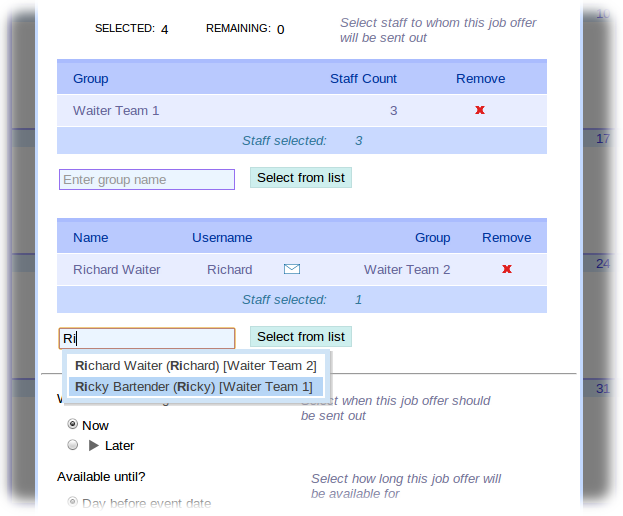623x516 pixels.
Task: Select the Now radio button
Action: (x=72, y=425)
